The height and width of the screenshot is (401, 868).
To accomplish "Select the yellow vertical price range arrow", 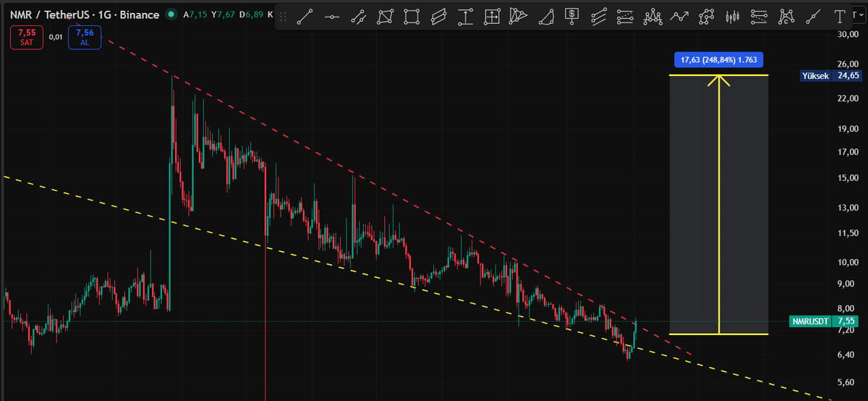I will (719, 205).
